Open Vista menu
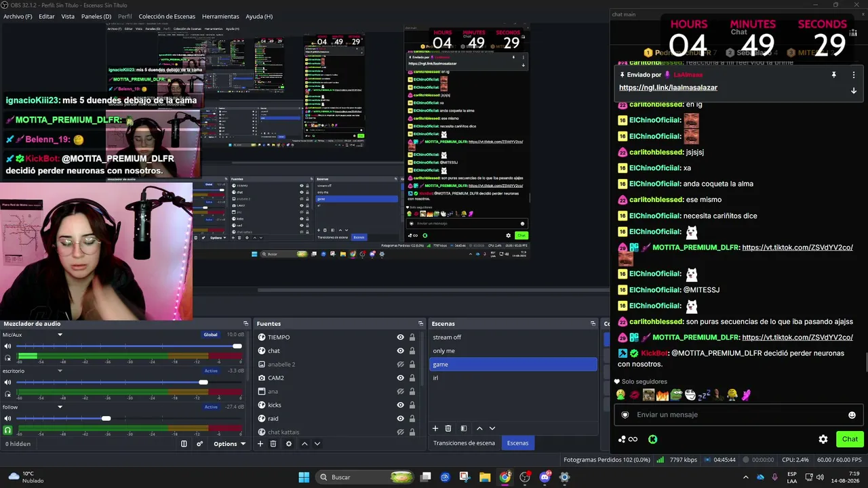This screenshot has height=488, width=868. point(68,16)
